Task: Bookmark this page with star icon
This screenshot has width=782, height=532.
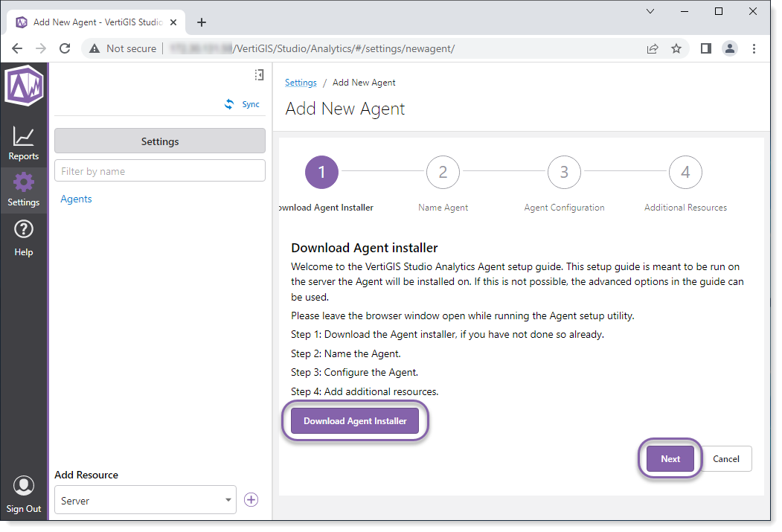Action: pos(676,48)
